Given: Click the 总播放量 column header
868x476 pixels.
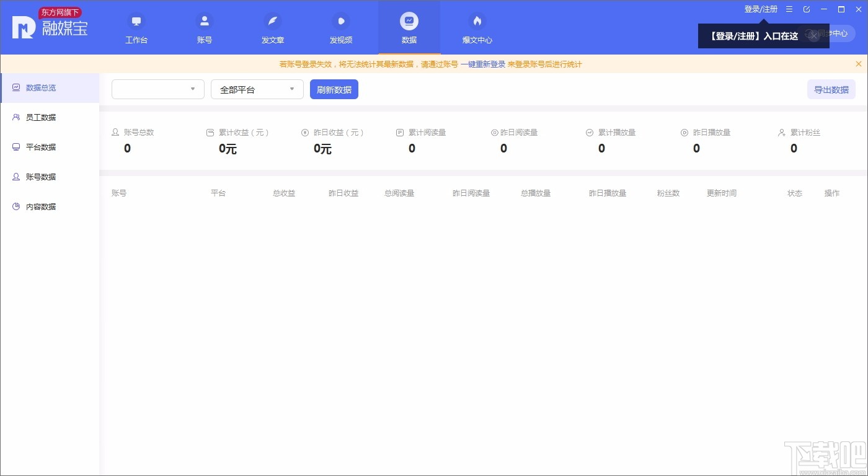Looking at the screenshot, I should (x=536, y=193).
